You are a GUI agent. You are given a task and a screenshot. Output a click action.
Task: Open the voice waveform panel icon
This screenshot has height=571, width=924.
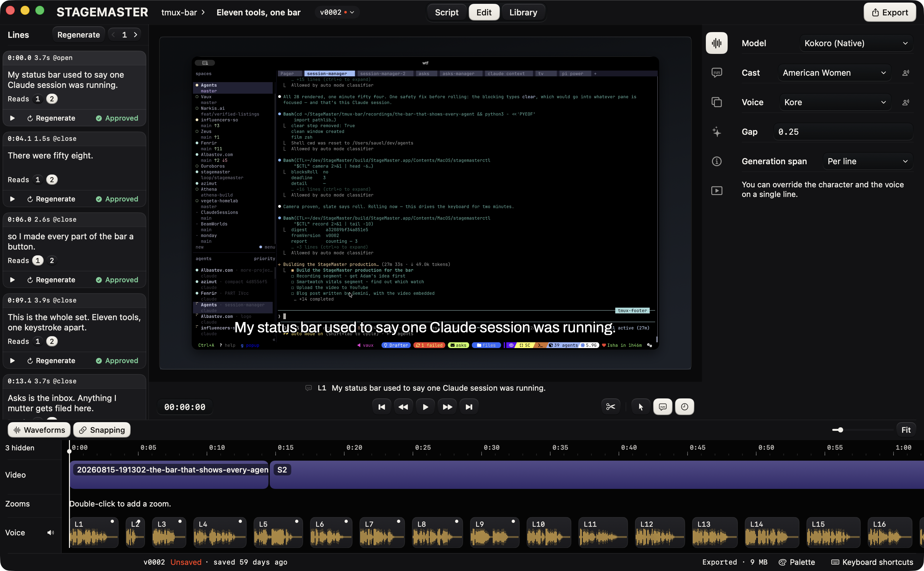pyautogui.click(x=716, y=43)
